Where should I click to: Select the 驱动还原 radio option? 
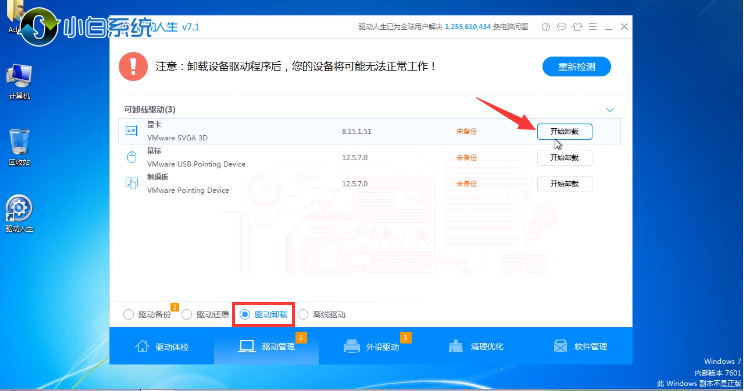click(186, 315)
